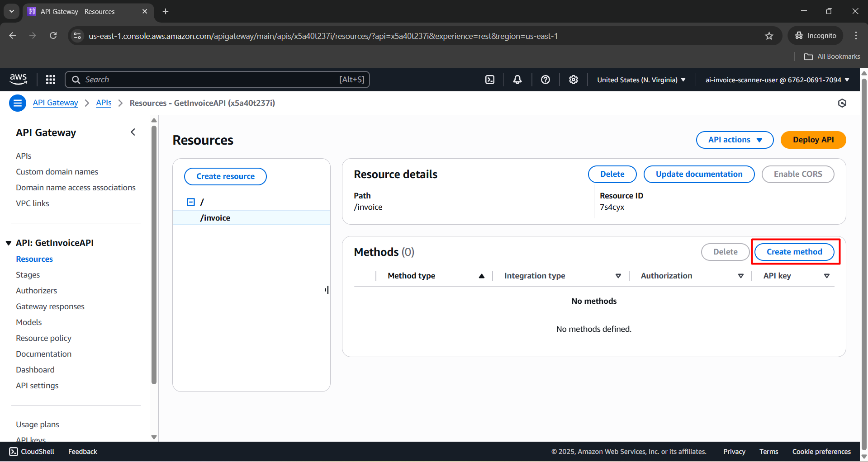Screen dimensions: 868x462
Task: Open the region selector United States (N. Virginia)
Action: click(641, 80)
